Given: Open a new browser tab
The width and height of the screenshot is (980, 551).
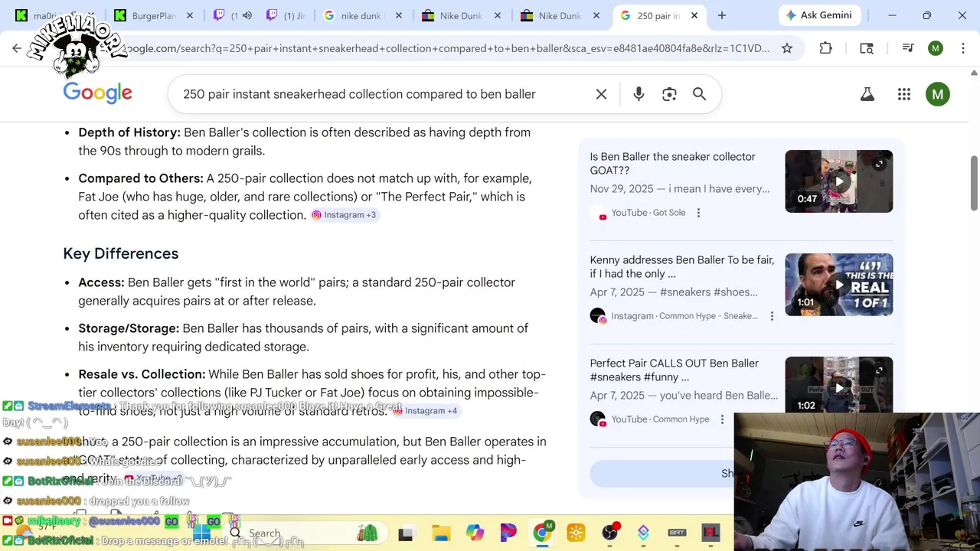Looking at the screenshot, I should point(721,15).
